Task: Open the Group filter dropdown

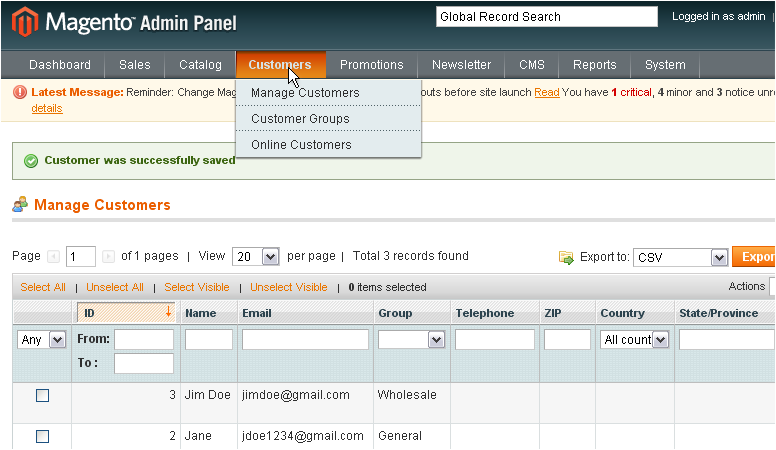Action: click(x=411, y=340)
